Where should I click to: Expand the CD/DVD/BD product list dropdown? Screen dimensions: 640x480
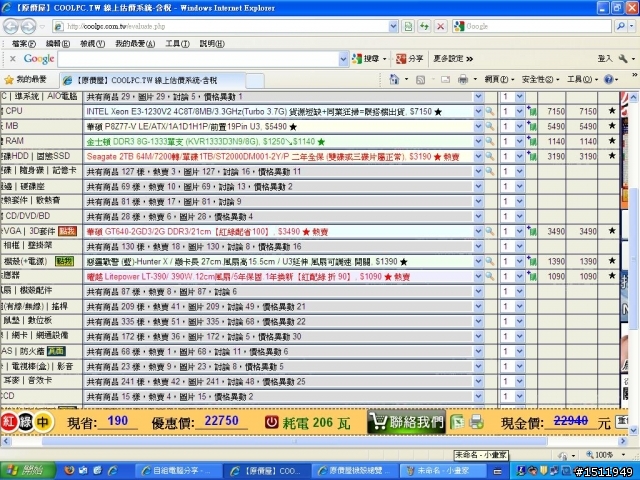pos(478,216)
